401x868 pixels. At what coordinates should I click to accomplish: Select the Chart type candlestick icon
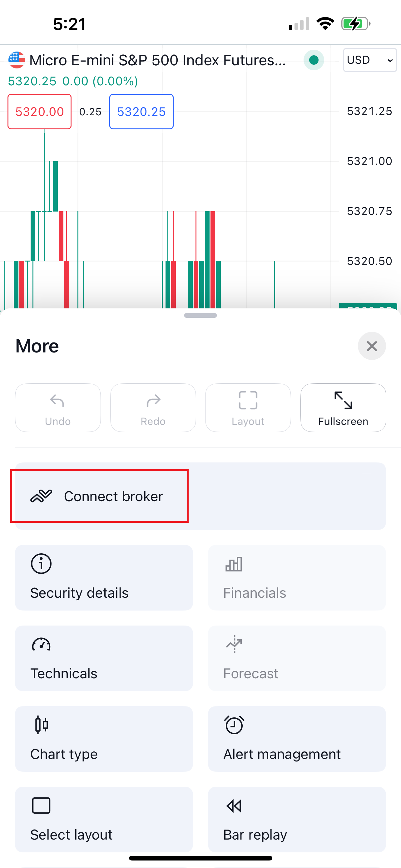click(42, 725)
